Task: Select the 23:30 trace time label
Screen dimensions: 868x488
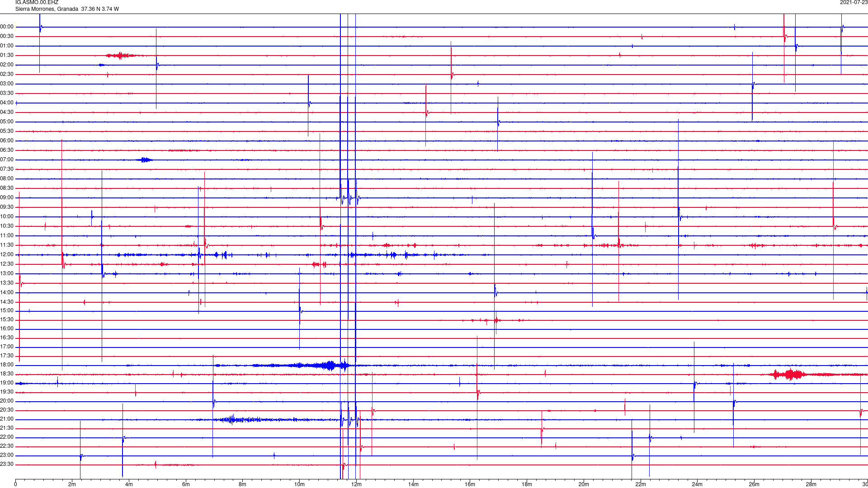Action: [x=7, y=465]
